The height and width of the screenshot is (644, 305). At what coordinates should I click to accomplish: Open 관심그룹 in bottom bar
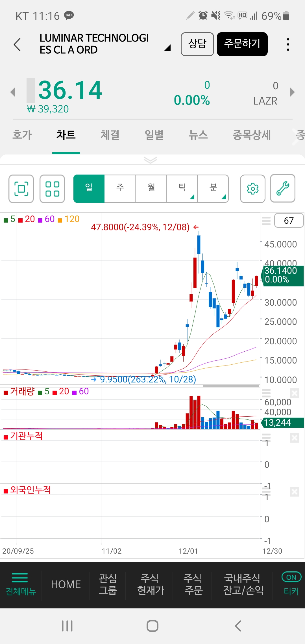click(108, 584)
